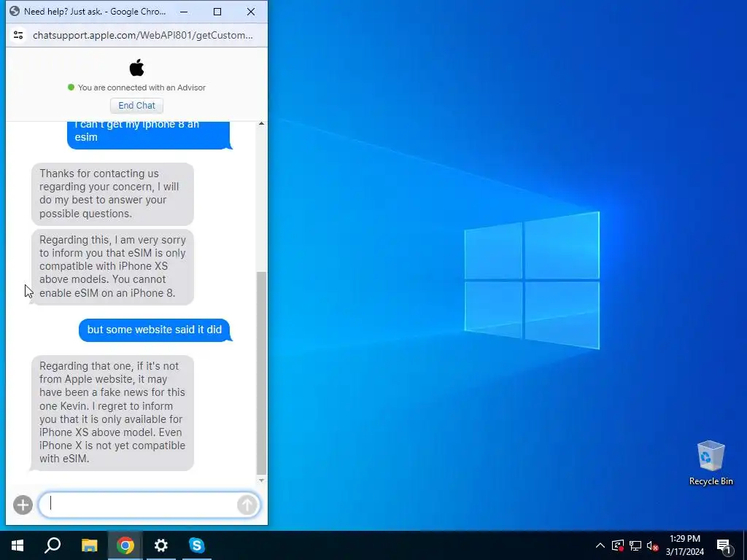Open File Explorer from taskbar

coord(89,545)
